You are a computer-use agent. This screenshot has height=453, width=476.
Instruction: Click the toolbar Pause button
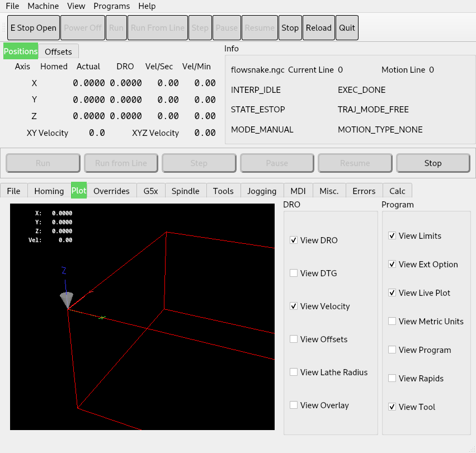click(x=227, y=28)
